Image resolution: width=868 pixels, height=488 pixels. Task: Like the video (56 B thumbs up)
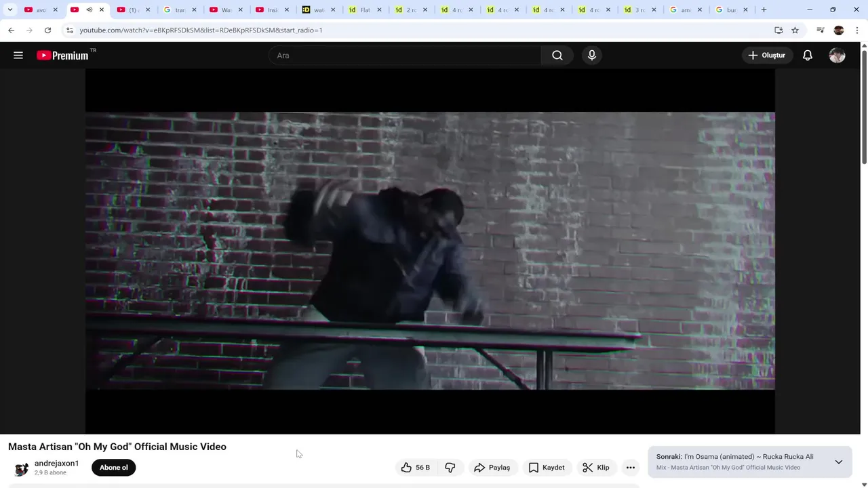tap(415, 468)
